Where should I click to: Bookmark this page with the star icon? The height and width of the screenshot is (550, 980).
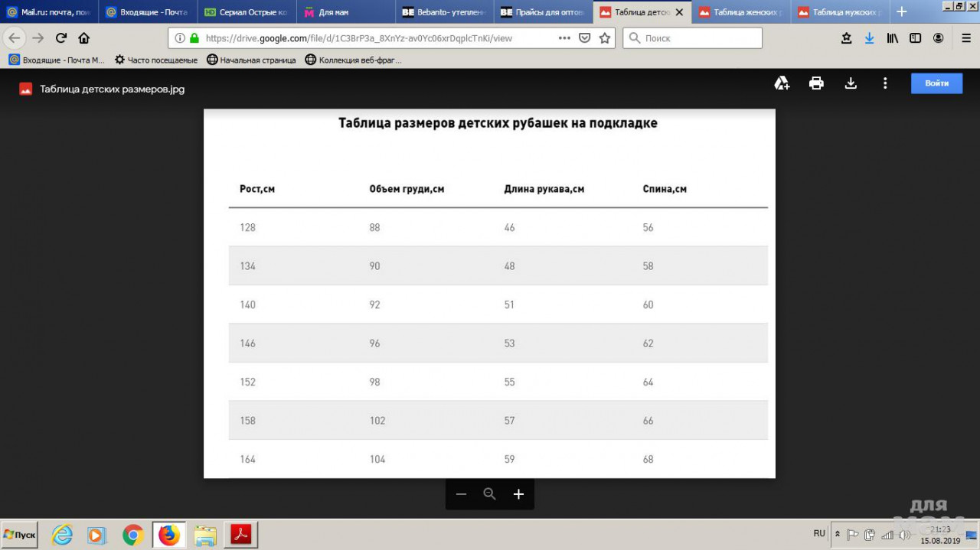[x=605, y=38]
